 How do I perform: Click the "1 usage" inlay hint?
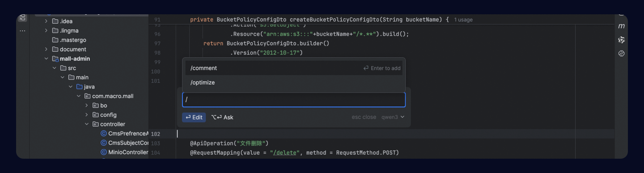coord(463,20)
